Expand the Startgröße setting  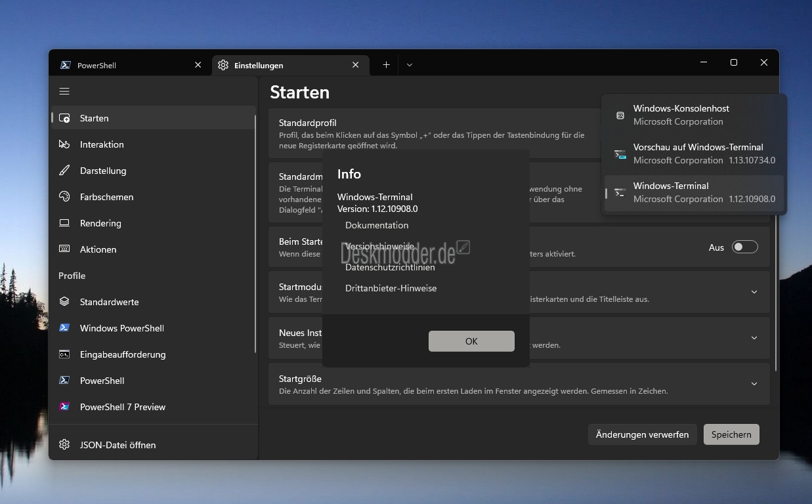[754, 384]
